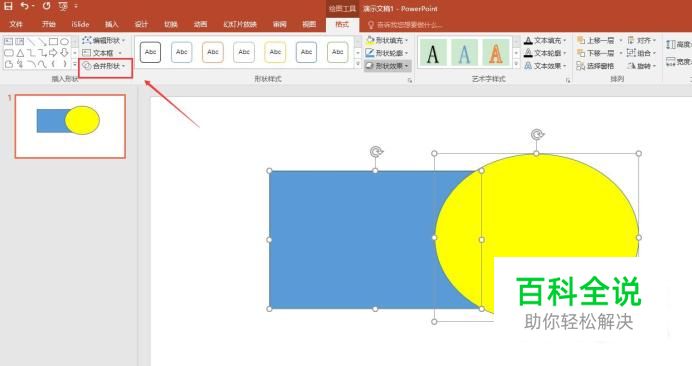Screen dimensions: 692x366
Task: Open 合并形状 (Merge Shapes) dropdown
Action: click(105, 66)
